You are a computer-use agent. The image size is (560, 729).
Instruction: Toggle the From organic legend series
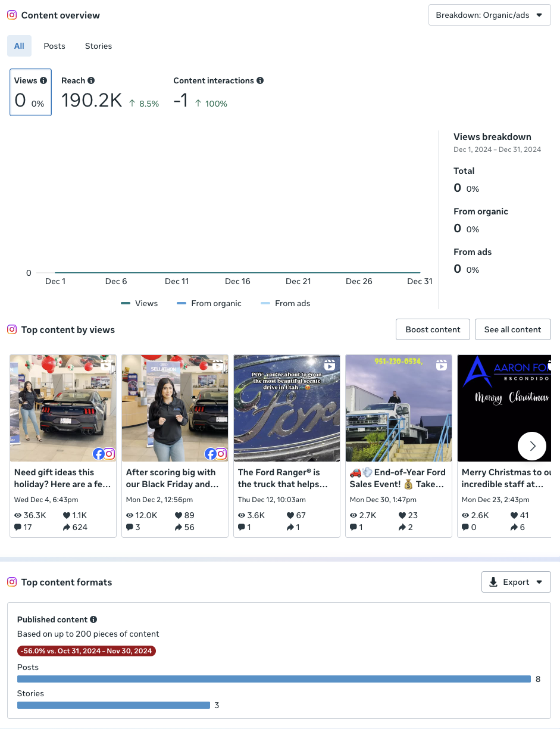209,303
